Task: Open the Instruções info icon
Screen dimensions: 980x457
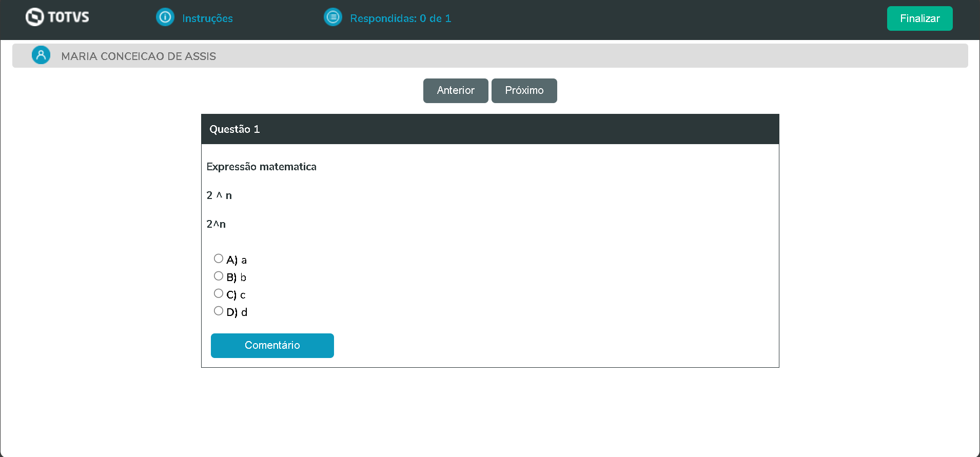Action: pyautogui.click(x=165, y=17)
